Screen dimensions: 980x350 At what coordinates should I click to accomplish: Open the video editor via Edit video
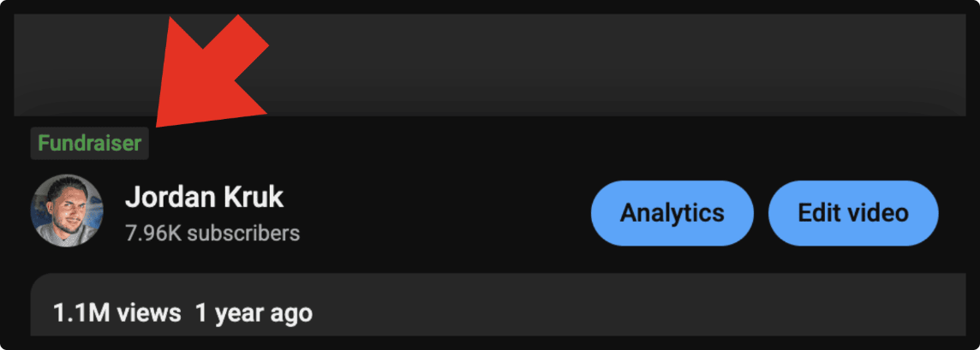tap(853, 213)
